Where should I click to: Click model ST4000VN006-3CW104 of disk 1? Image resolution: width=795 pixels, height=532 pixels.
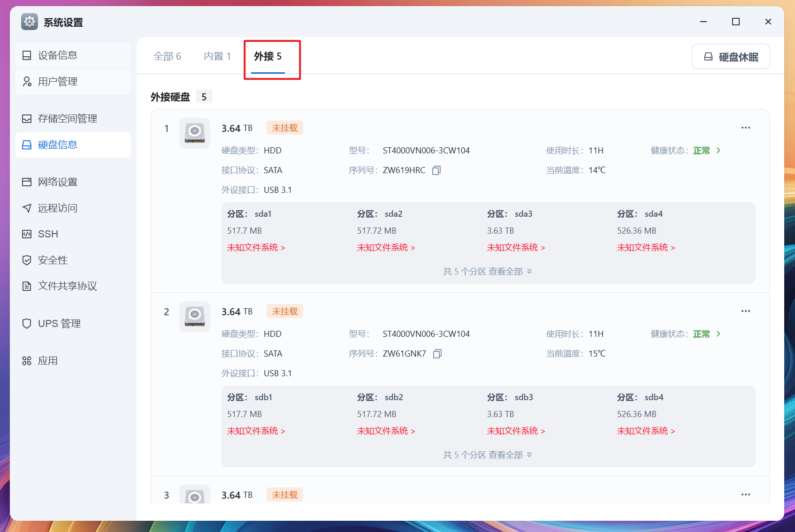(426, 151)
